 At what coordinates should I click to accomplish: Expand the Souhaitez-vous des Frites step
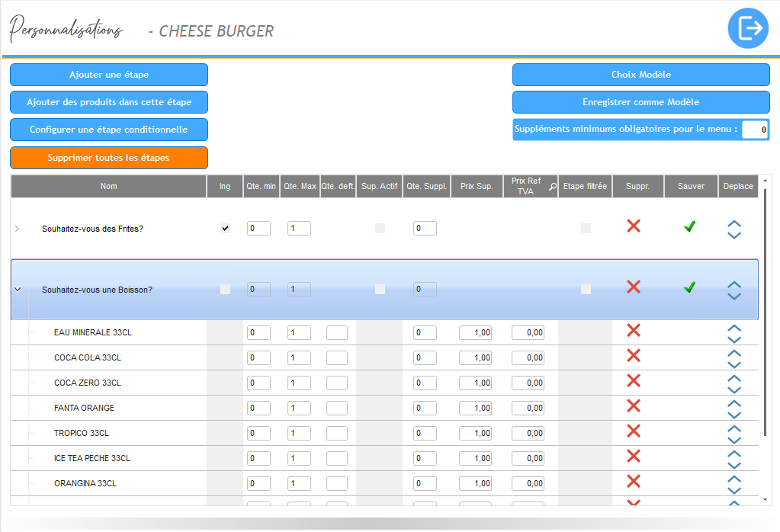[18, 229]
